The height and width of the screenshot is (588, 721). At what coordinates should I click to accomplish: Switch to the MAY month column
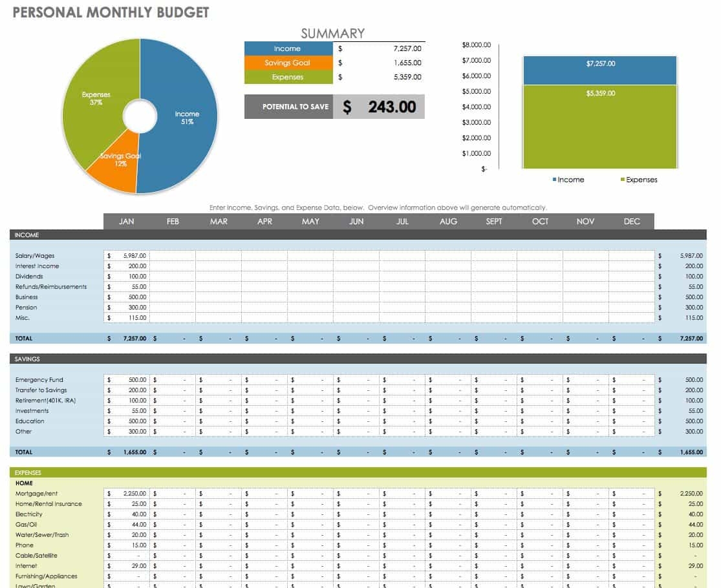tap(310, 221)
